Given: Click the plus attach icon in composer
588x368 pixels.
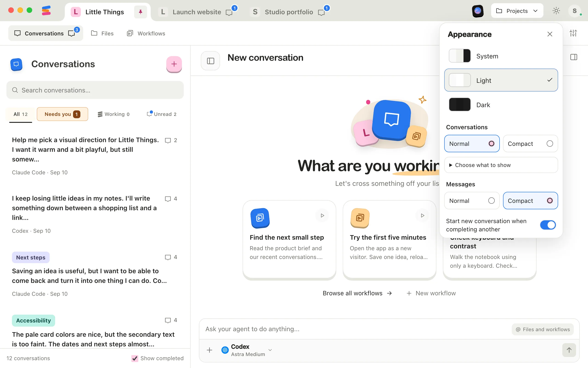Looking at the screenshot, I should (x=209, y=350).
